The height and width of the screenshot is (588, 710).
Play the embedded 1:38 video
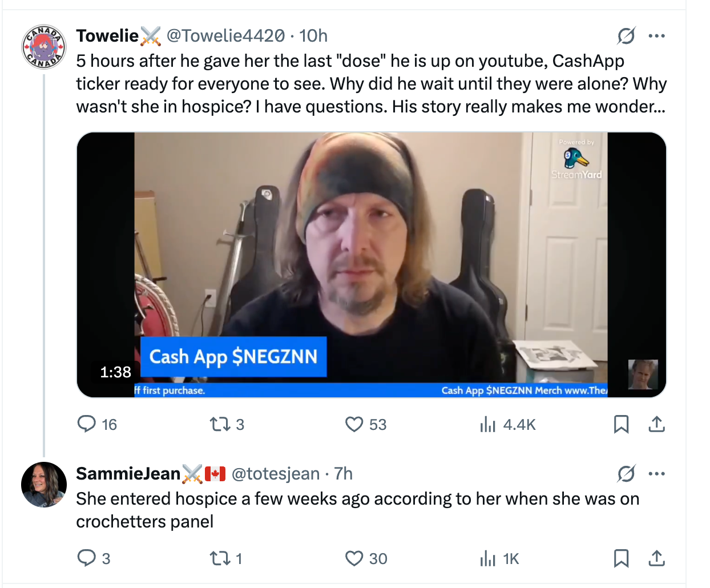pos(371,265)
